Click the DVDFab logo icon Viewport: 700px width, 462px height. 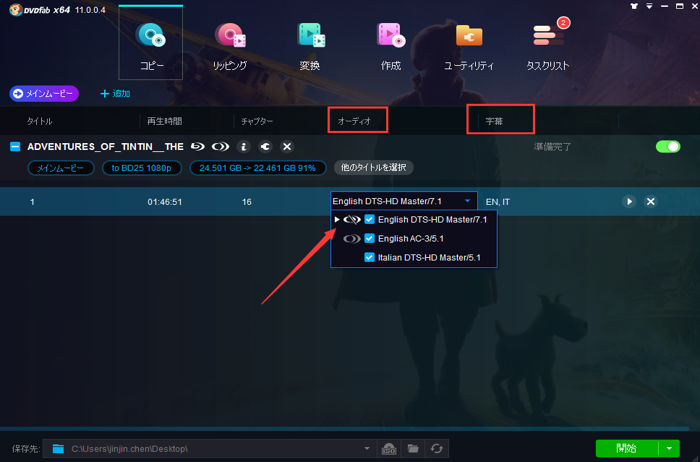click(16, 9)
